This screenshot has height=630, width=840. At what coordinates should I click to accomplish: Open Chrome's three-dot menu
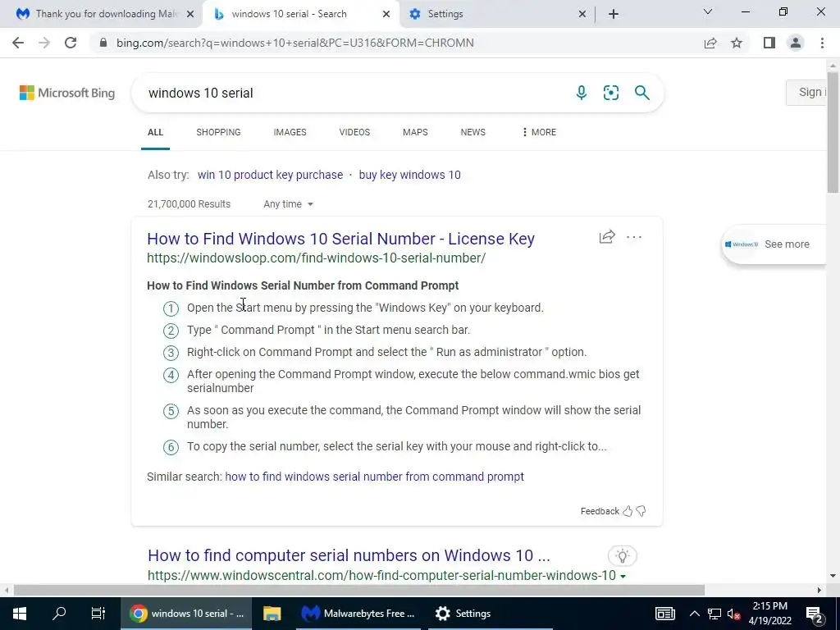822,43
